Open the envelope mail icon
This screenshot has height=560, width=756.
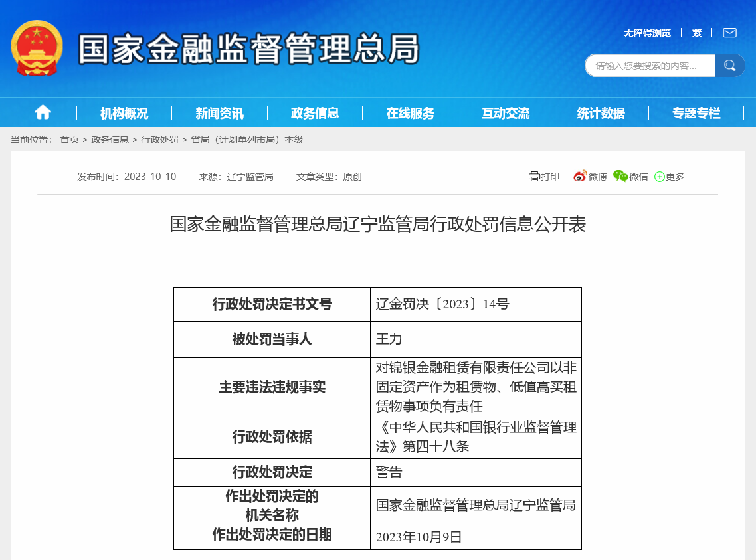tap(729, 33)
